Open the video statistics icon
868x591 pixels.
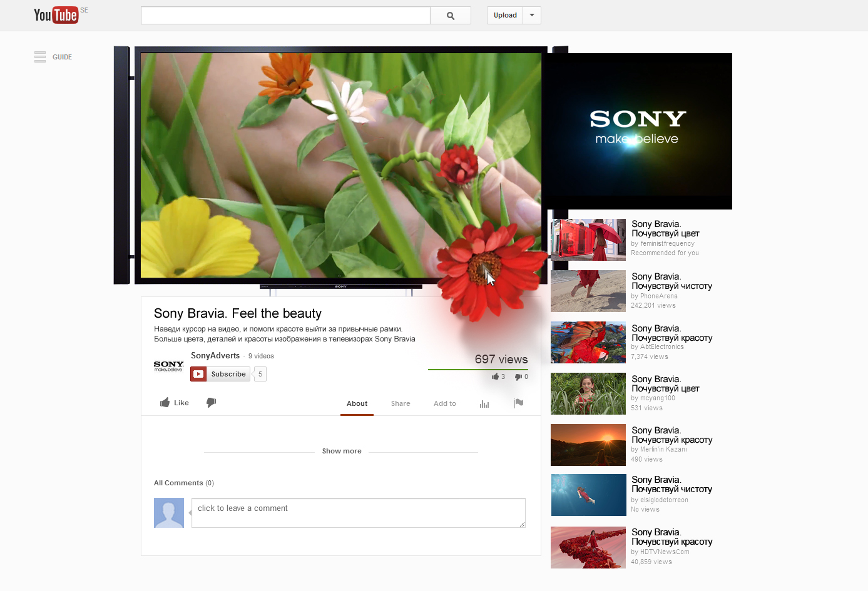pyautogui.click(x=484, y=404)
